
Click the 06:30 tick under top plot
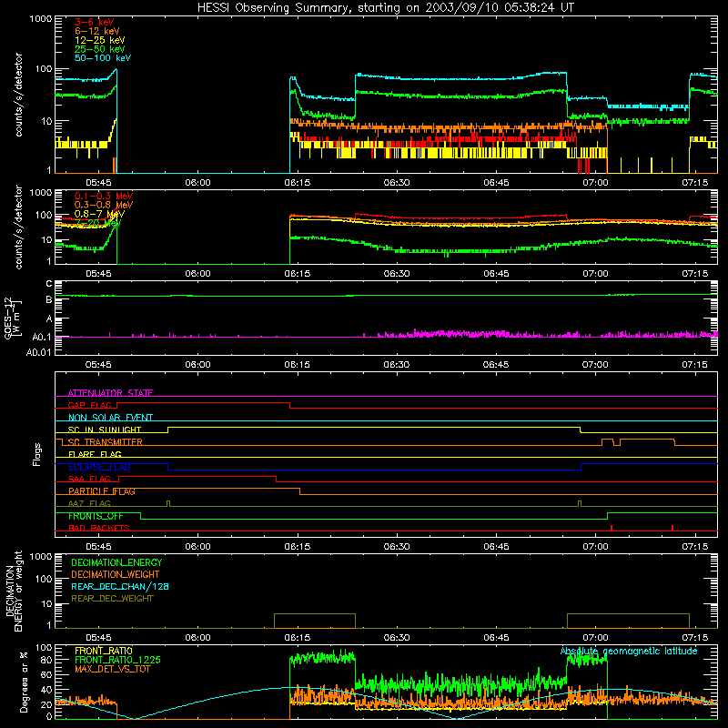(x=397, y=183)
